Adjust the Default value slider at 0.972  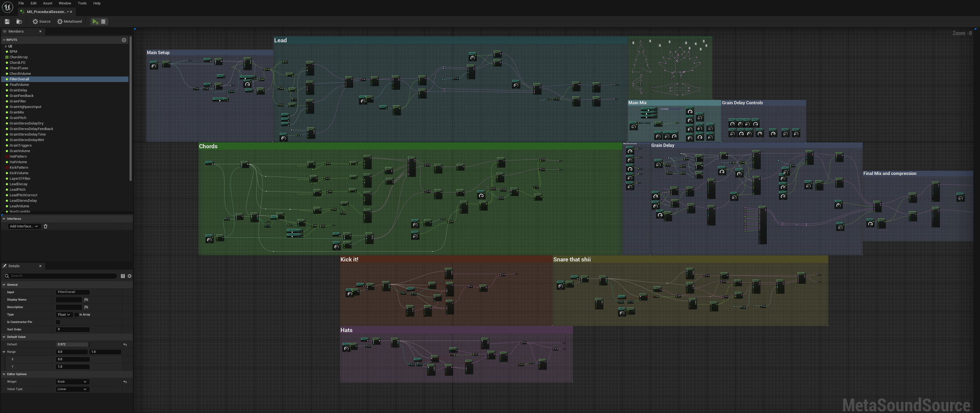point(73,344)
